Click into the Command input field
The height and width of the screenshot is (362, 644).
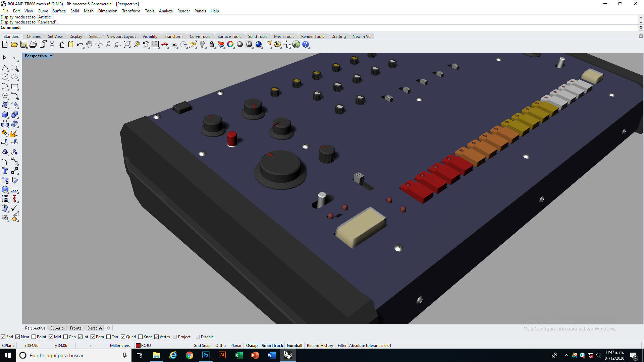[330, 27]
